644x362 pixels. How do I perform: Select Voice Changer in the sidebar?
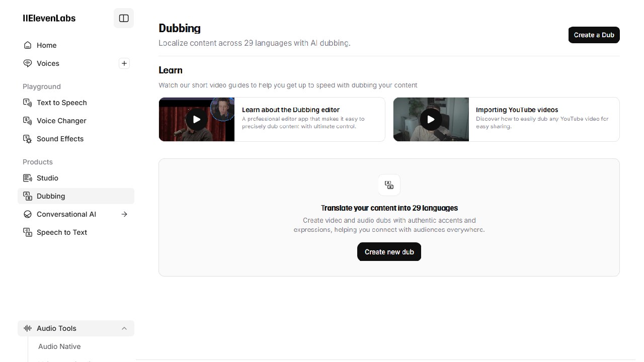[x=76, y=121]
